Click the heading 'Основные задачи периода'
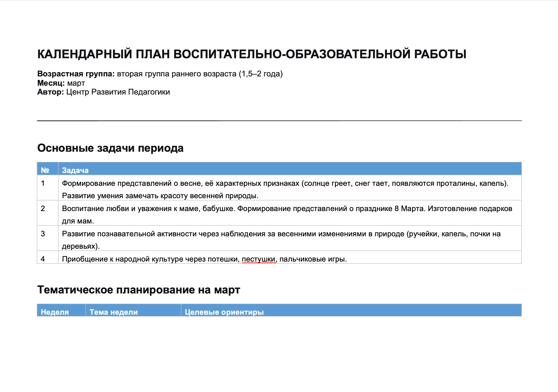The image size is (558, 392). click(110, 148)
